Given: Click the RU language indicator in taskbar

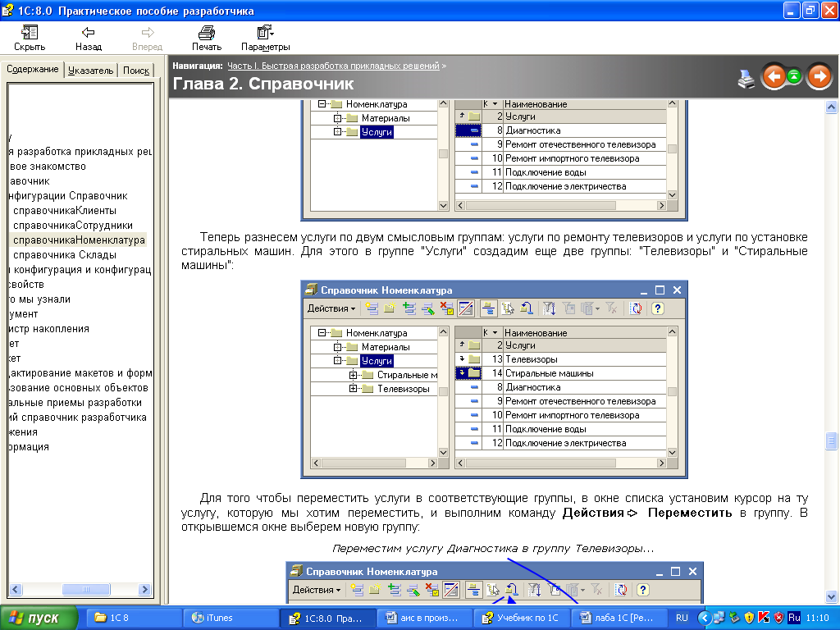Looking at the screenshot, I should (682, 618).
